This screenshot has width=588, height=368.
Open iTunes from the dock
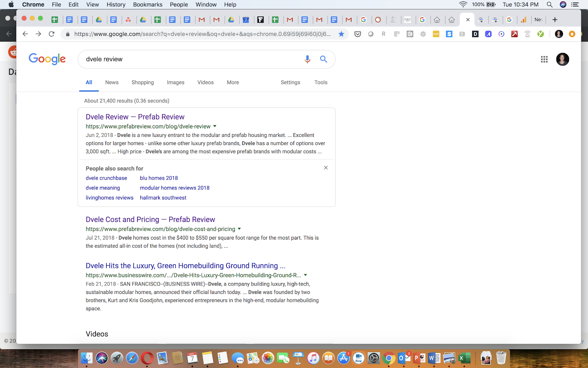pyautogui.click(x=313, y=358)
